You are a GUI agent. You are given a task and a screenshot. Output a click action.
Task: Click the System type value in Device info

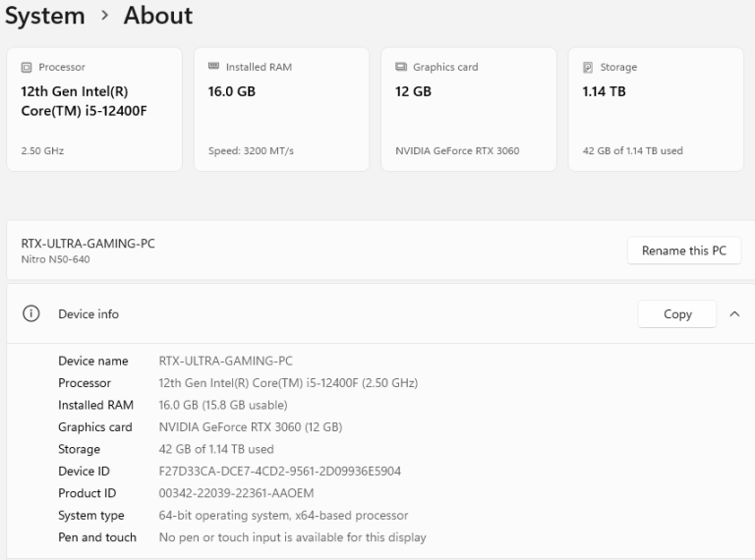(283, 516)
